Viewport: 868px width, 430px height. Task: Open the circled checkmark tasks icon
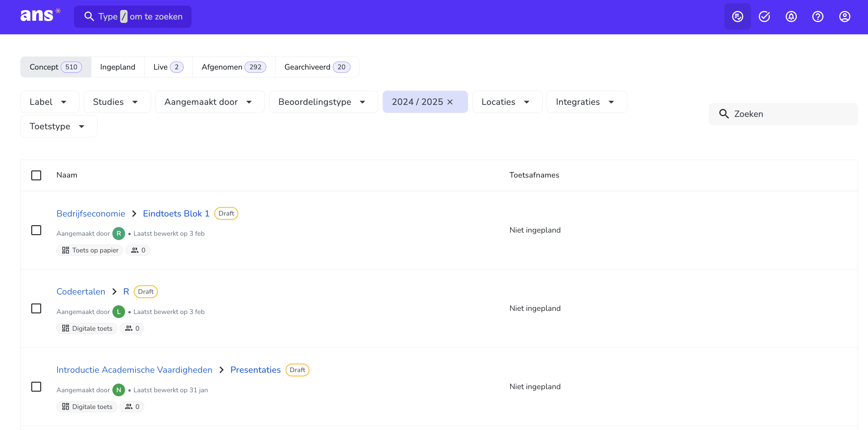coord(764,16)
